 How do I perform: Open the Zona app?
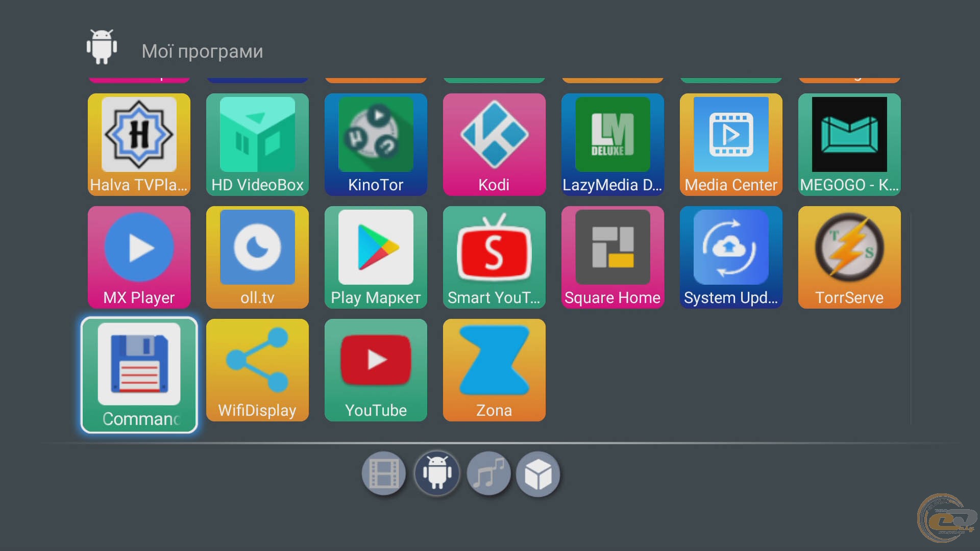click(x=494, y=370)
